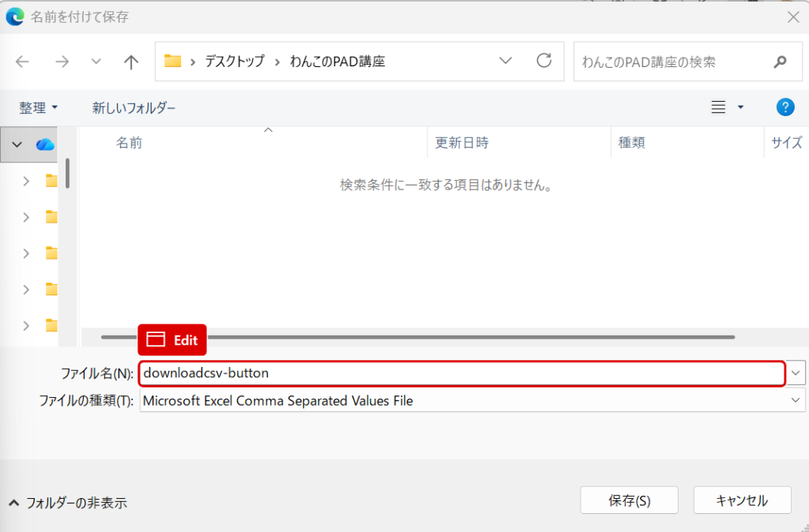Expand the address bar history dropdown
809x532 pixels.
point(506,61)
